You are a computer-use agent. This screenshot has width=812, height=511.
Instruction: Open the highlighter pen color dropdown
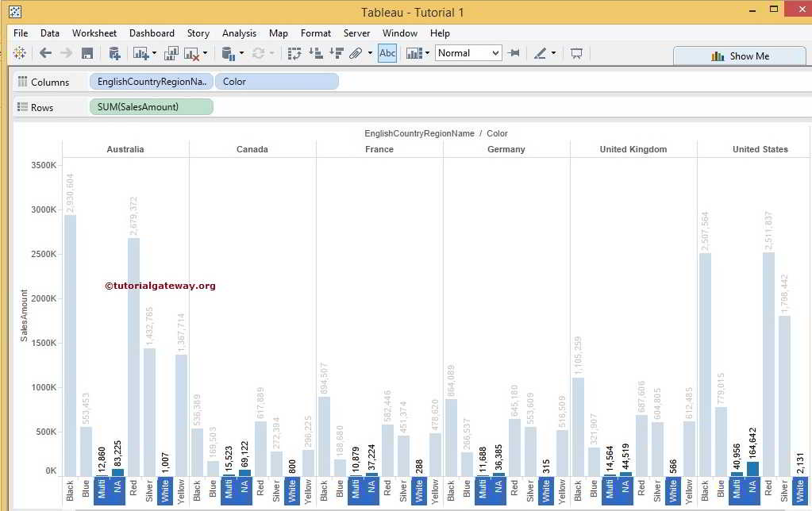click(x=552, y=54)
